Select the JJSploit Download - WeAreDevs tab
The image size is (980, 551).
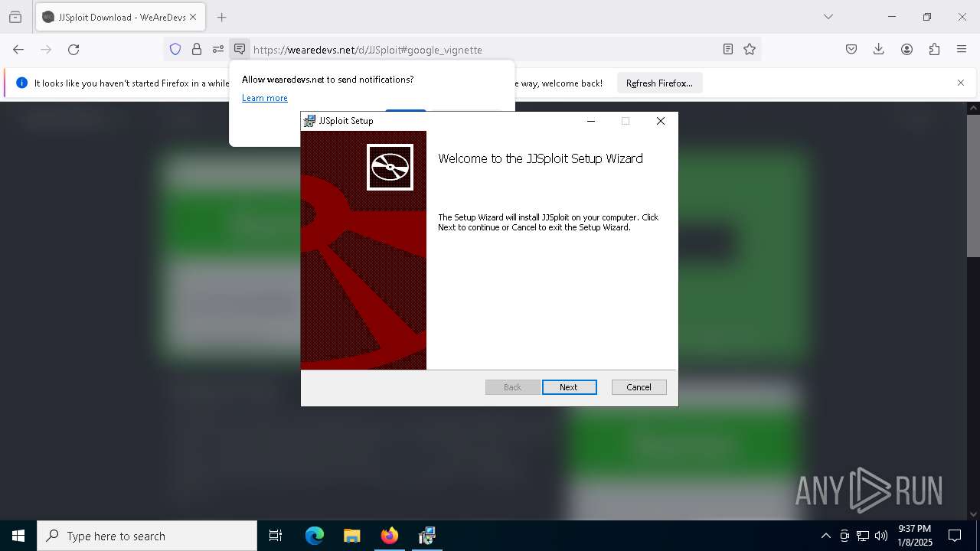pos(120,17)
